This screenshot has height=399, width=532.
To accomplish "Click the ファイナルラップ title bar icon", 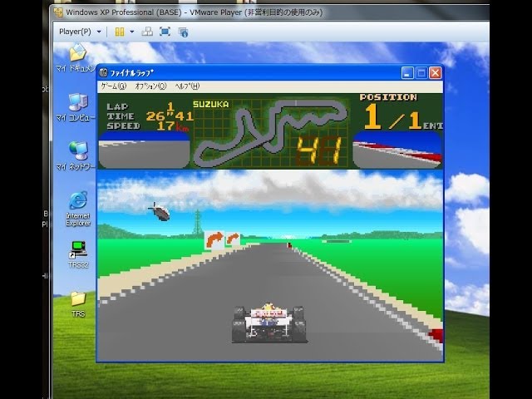I will [103, 72].
